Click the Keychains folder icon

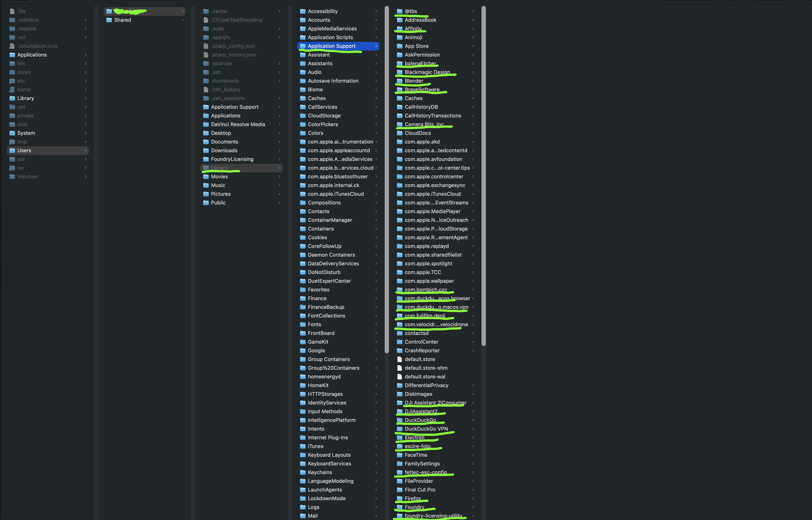pos(303,472)
